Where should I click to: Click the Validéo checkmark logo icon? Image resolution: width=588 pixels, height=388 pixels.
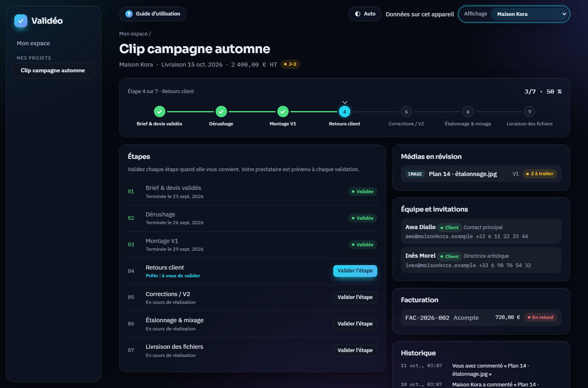click(x=21, y=21)
